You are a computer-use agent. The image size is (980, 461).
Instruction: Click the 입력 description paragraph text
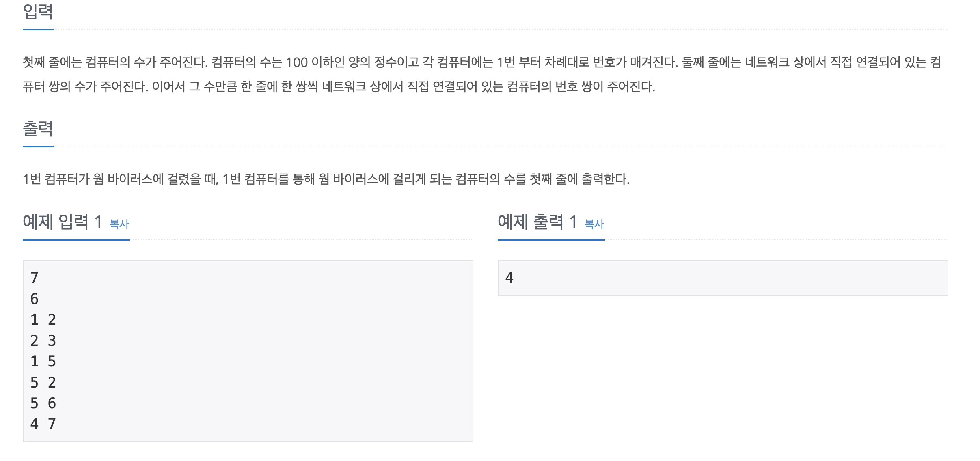point(406,75)
